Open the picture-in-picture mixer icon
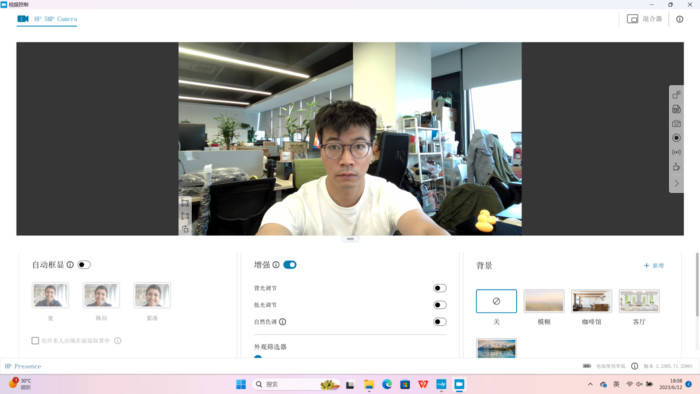Image resolution: width=700 pixels, height=394 pixels. coord(632,19)
